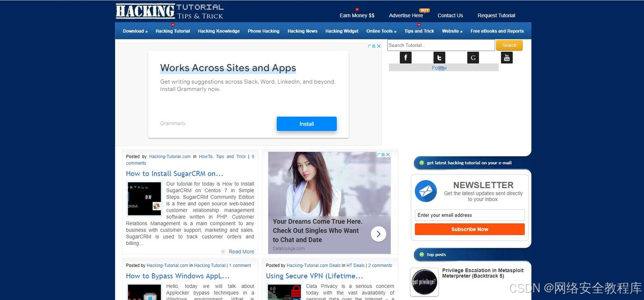The image size is (644, 300).
Task: Open the Tips and Trick nav item
Action: pyautogui.click(x=419, y=31)
